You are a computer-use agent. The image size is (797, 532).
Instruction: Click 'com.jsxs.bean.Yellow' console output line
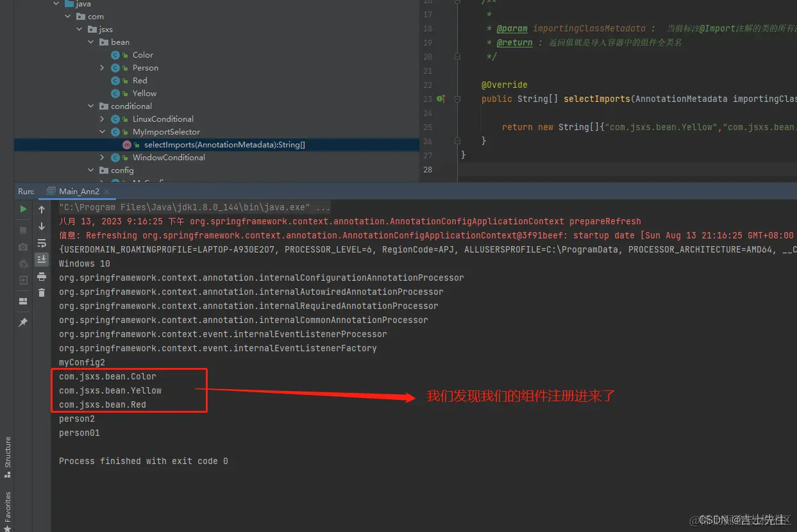(x=110, y=390)
